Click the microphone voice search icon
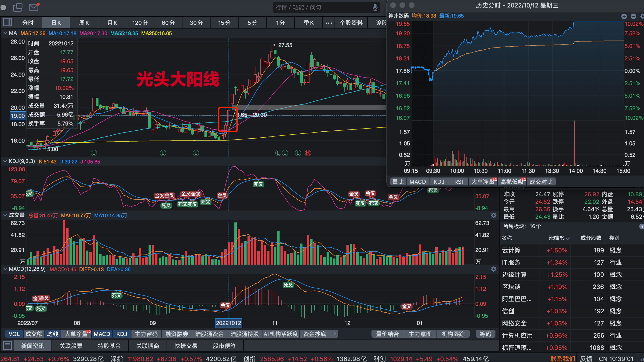Image resolution: width=644 pixels, height=362 pixels. pos(375,7)
